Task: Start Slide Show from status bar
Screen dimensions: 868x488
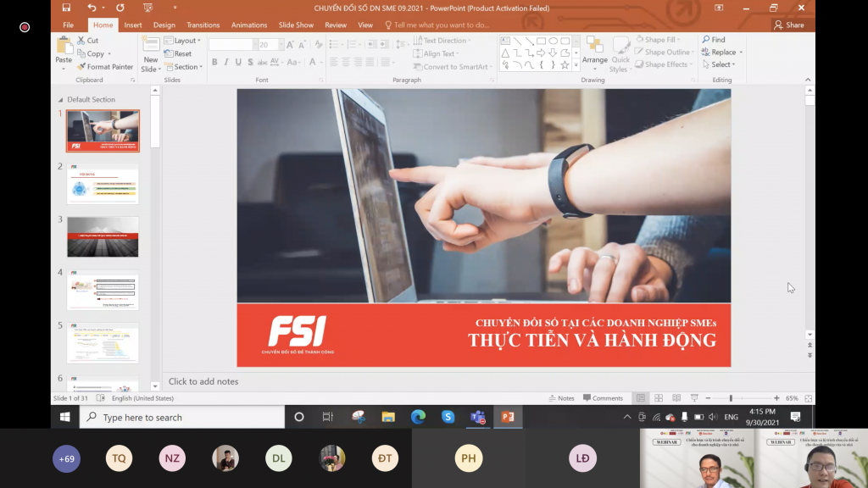Action: (694, 398)
